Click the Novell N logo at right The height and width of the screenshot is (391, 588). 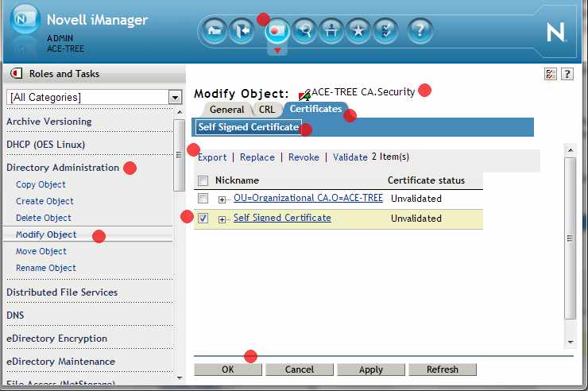pyautogui.click(x=555, y=33)
